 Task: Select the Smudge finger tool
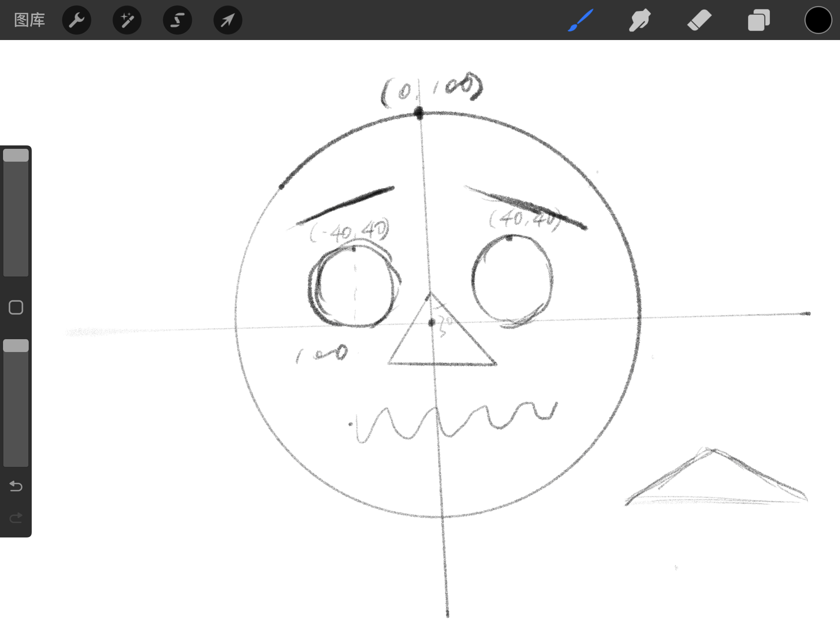[639, 20]
